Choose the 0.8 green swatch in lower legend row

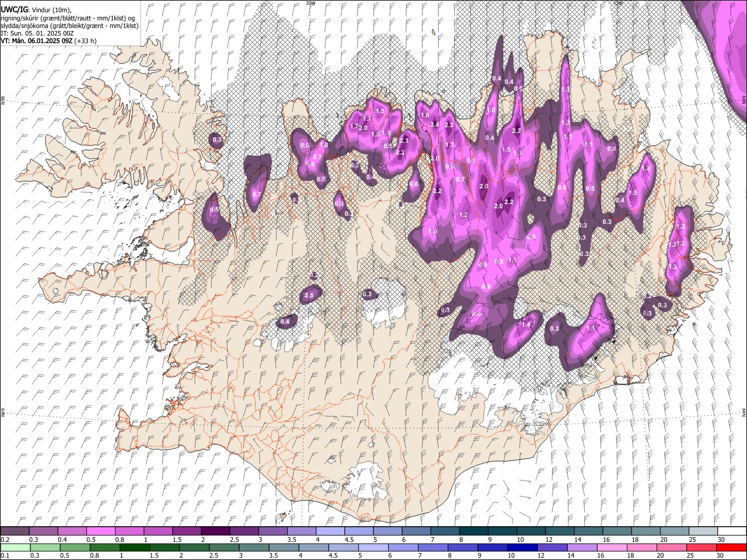[x=104, y=547]
